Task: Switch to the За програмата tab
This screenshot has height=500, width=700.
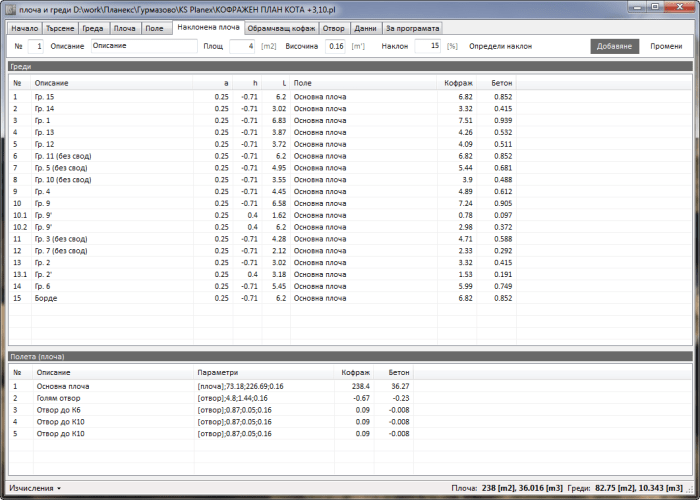Action: [x=412, y=28]
